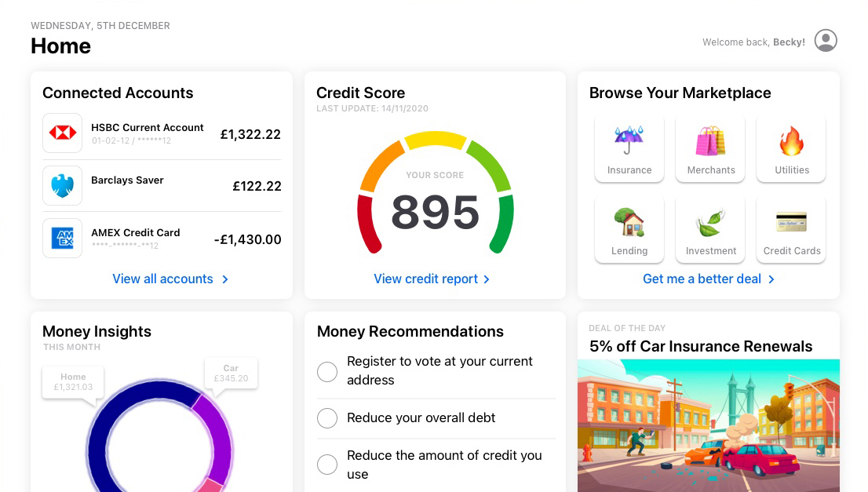Open the Car Insurance Renewals deal image
The height and width of the screenshot is (492, 868).
pyautogui.click(x=708, y=425)
